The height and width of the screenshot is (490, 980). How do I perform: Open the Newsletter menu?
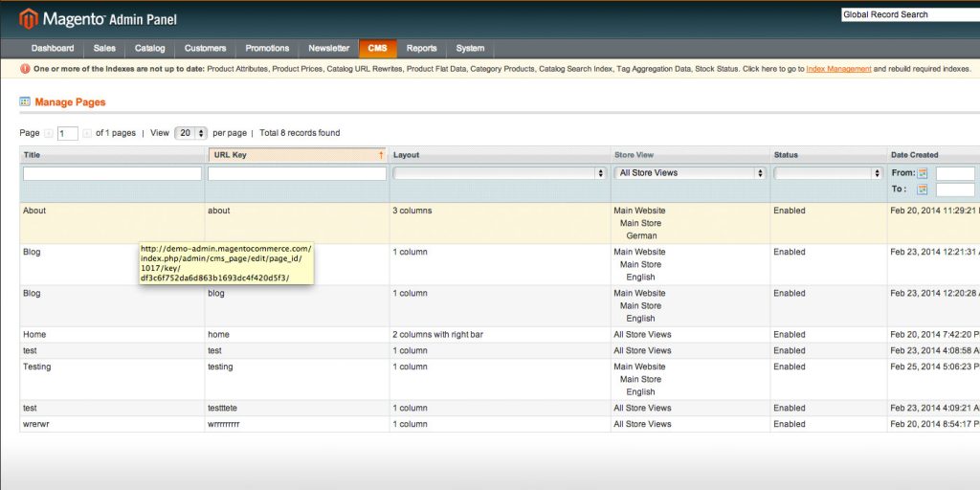coord(329,48)
